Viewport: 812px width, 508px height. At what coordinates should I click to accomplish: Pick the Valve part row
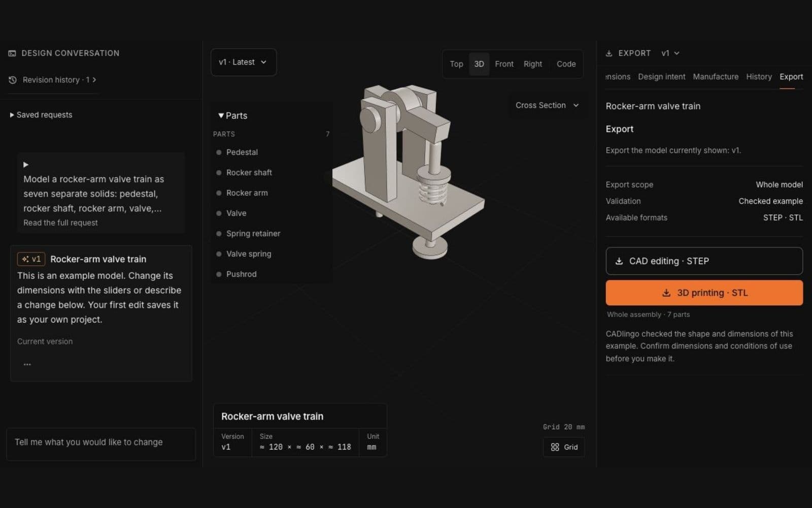tap(272, 213)
